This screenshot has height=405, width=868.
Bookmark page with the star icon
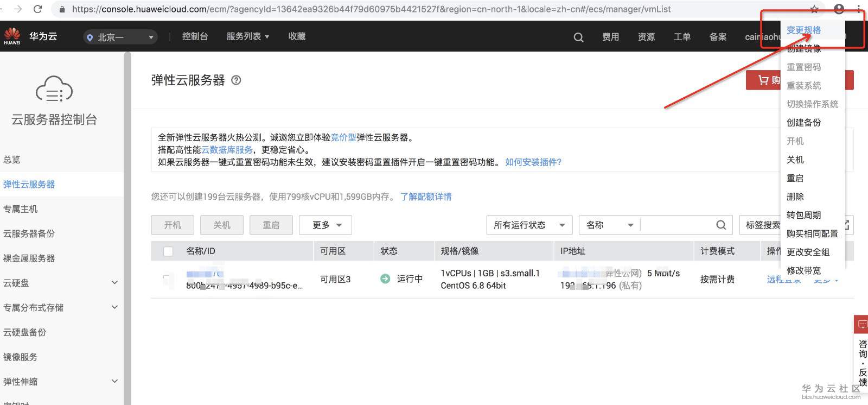814,9
